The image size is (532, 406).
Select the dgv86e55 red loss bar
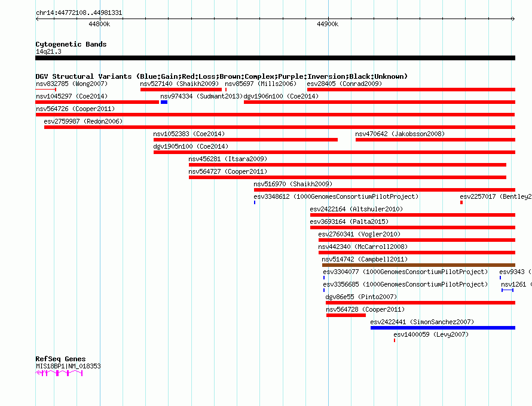(420, 303)
